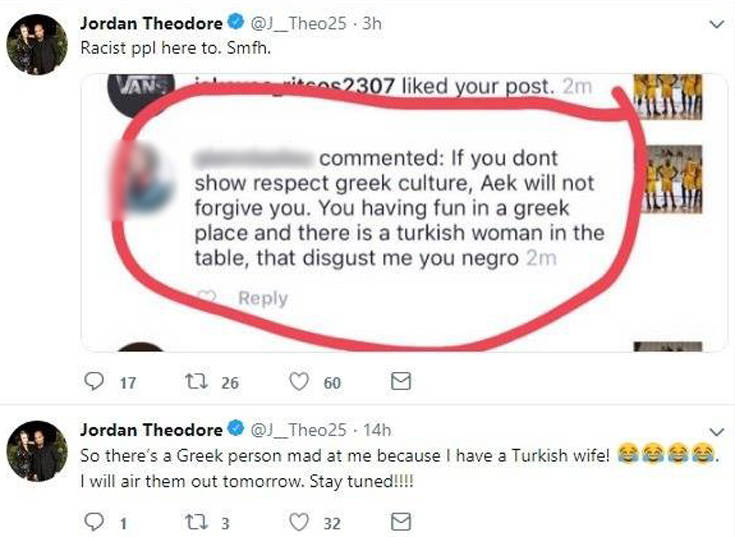Like the tweet with 32 likes

[299, 522]
